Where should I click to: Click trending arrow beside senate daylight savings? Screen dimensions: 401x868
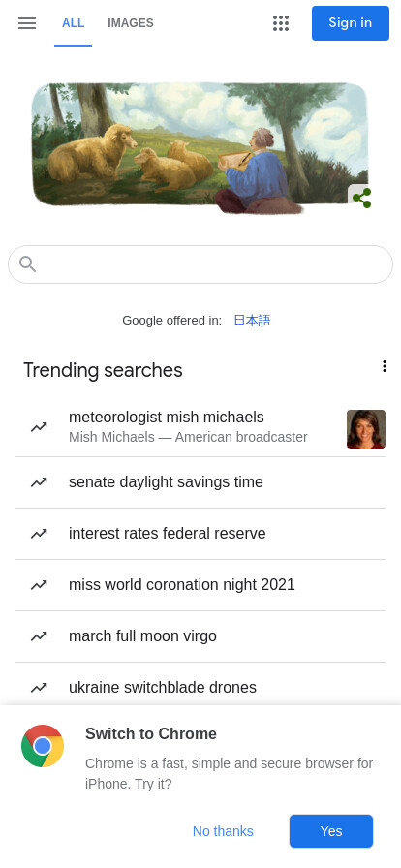click(39, 482)
